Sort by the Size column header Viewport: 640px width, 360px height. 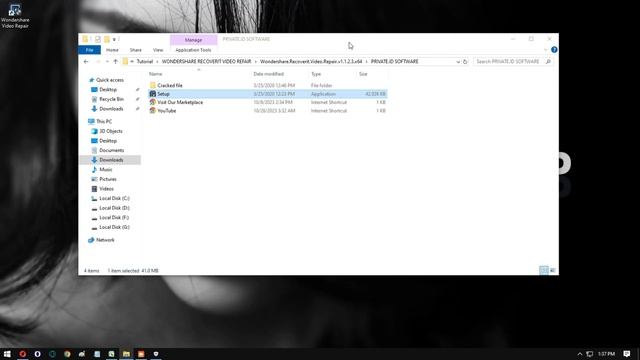point(363,74)
